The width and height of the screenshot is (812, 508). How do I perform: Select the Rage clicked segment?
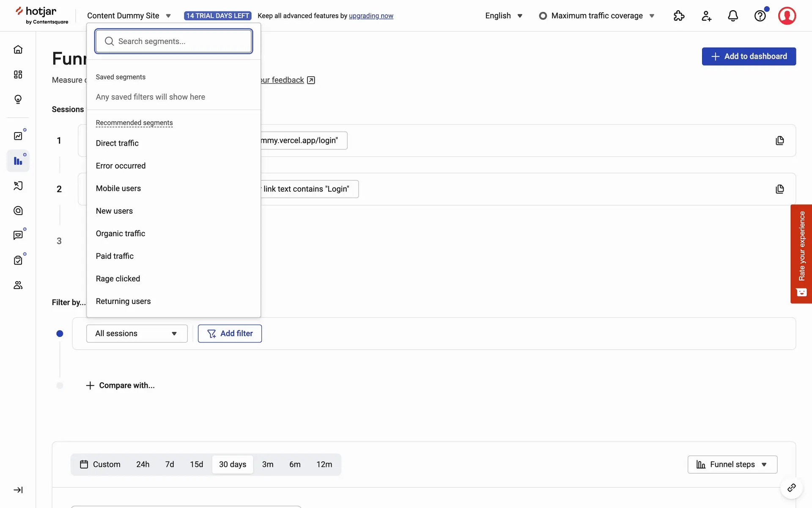(x=118, y=279)
